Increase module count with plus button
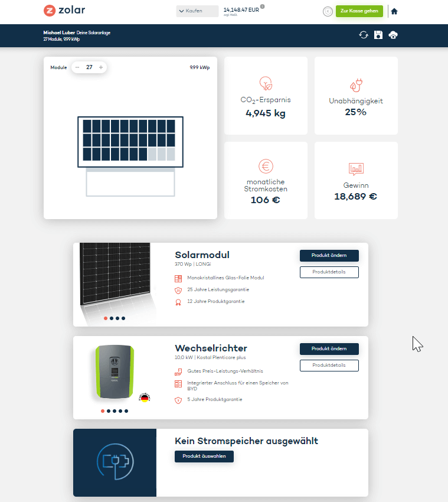 point(101,67)
